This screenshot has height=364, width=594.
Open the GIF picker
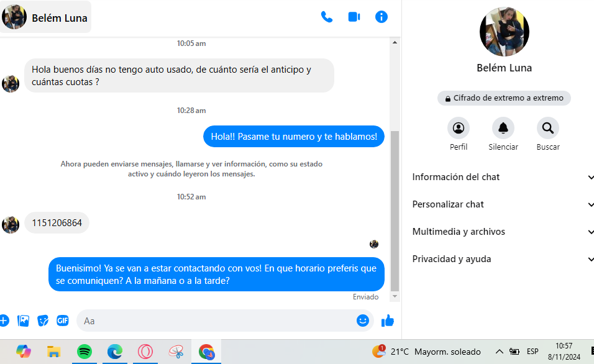coord(63,321)
